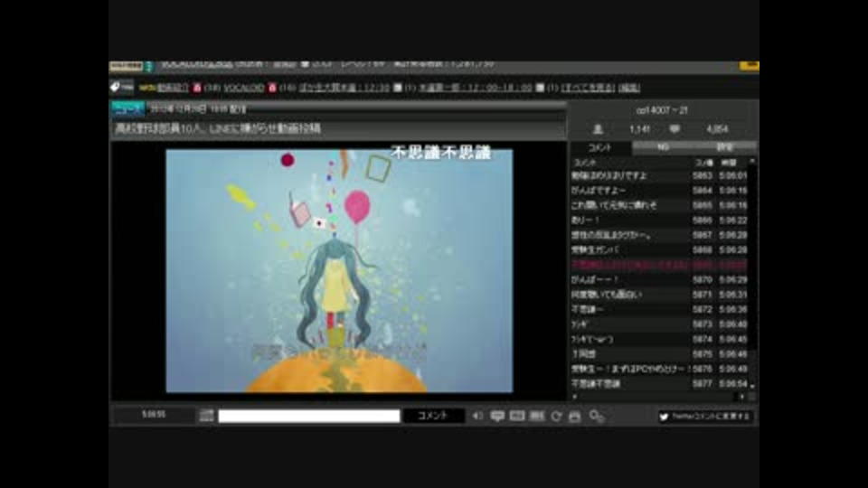The width and height of the screenshot is (868, 488).
Task: Click the news headline about LINE
Action: tap(218, 128)
